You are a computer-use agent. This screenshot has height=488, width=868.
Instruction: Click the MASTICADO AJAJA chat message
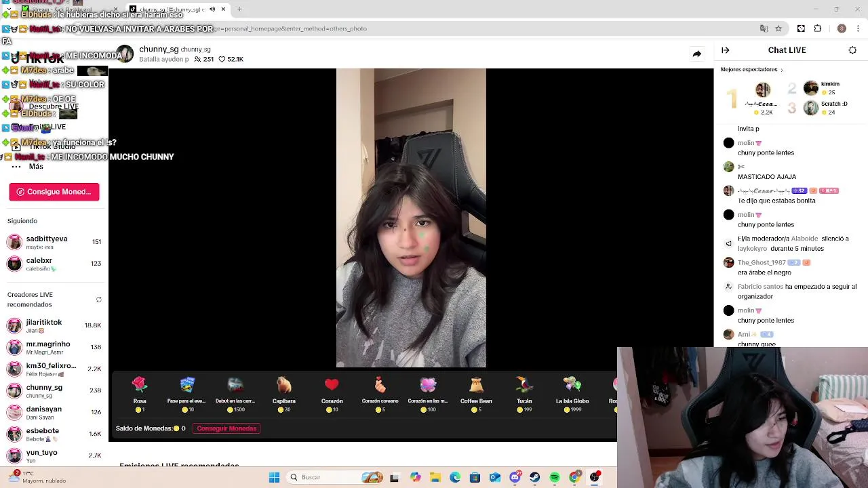(767, 177)
